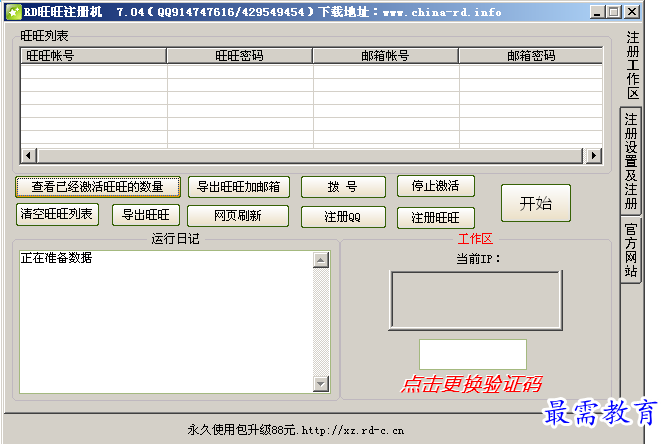
Task: Click 正在准备数据 log line
Action: coord(56,258)
